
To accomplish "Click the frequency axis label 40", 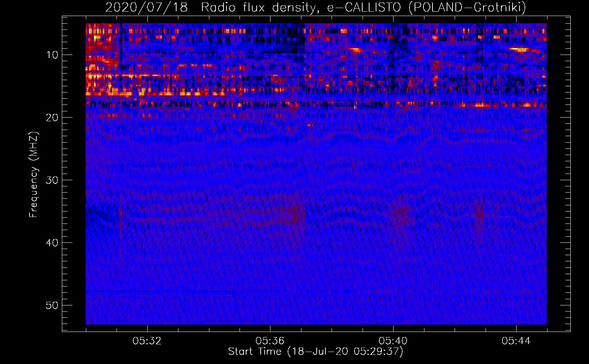I will coord(52,243).
